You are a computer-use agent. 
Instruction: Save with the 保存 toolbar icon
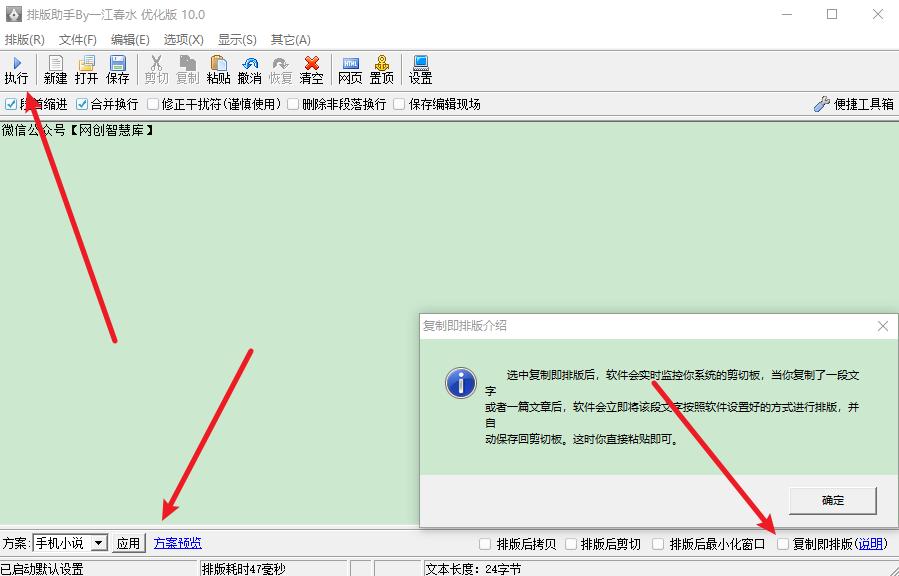(118, 68)
